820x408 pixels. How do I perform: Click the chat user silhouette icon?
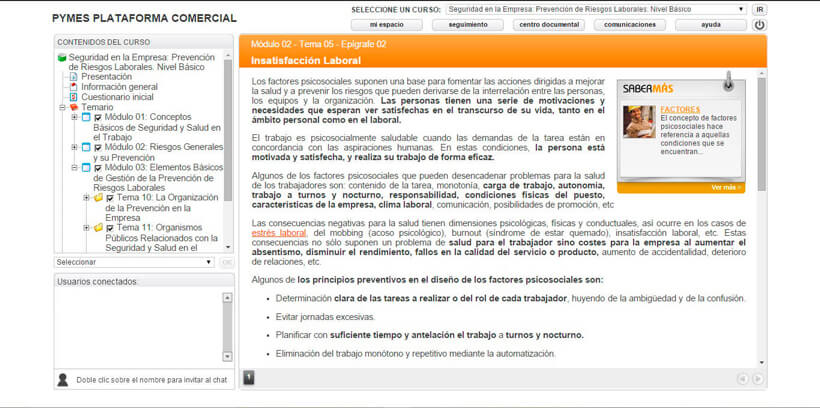[63, 380]
